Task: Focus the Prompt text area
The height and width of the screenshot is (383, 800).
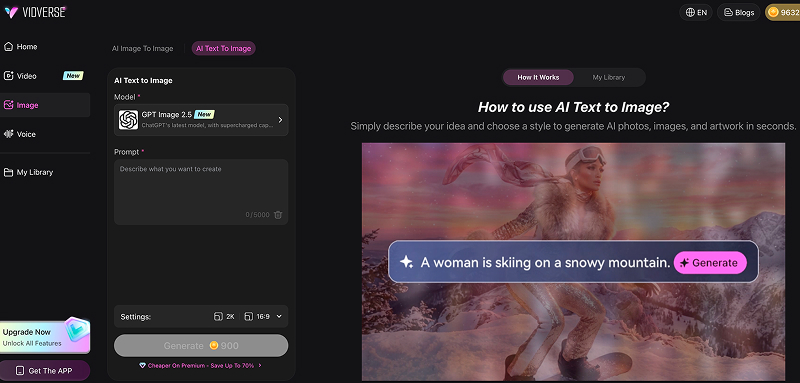Action: pos(201,192)
